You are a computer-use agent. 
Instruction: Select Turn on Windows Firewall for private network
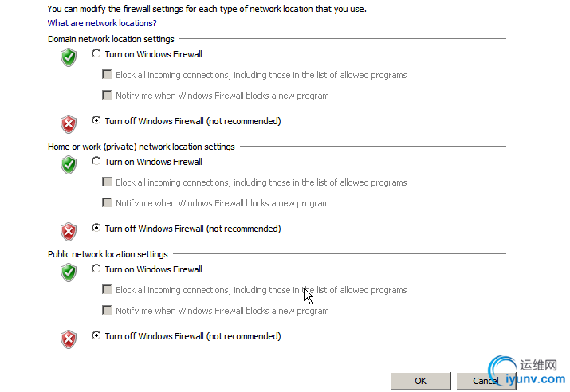tap(96, 162)
